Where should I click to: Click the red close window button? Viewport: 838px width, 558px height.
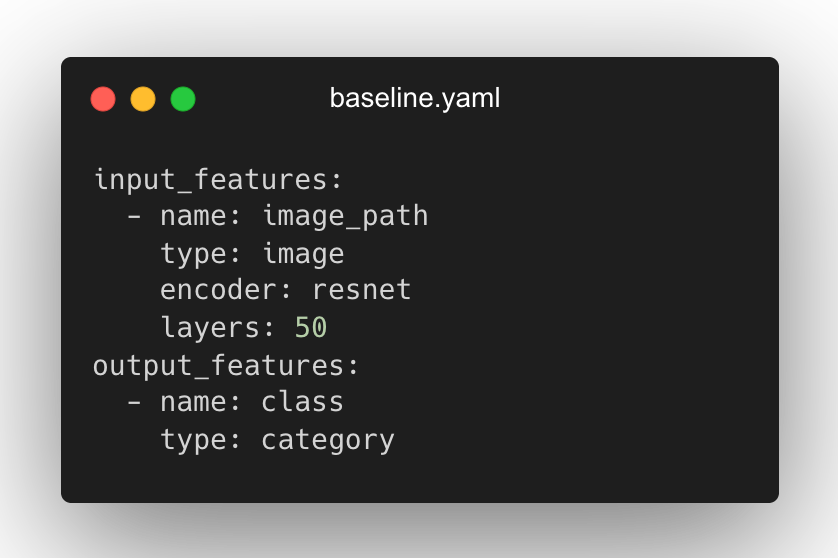[103, 99]
